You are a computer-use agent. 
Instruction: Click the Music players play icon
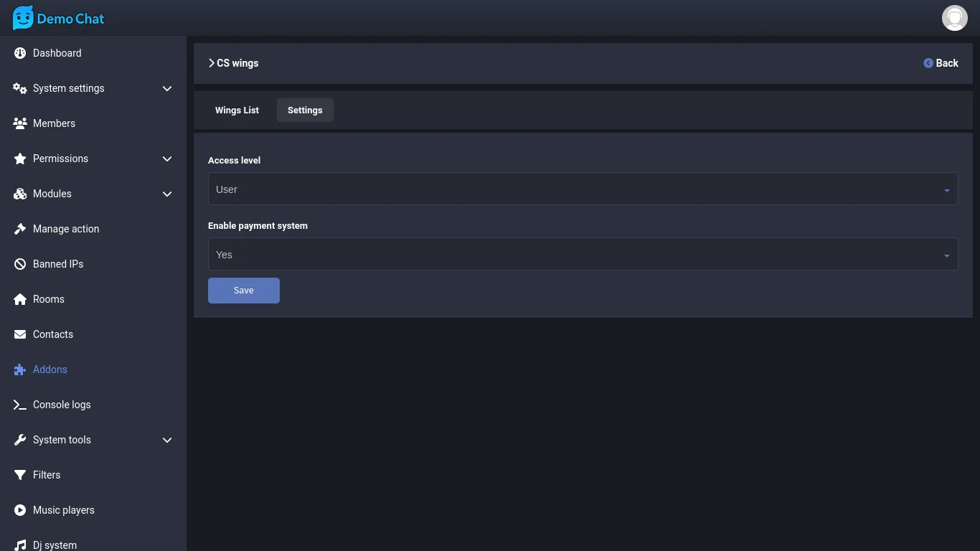[x=20, y=510]
